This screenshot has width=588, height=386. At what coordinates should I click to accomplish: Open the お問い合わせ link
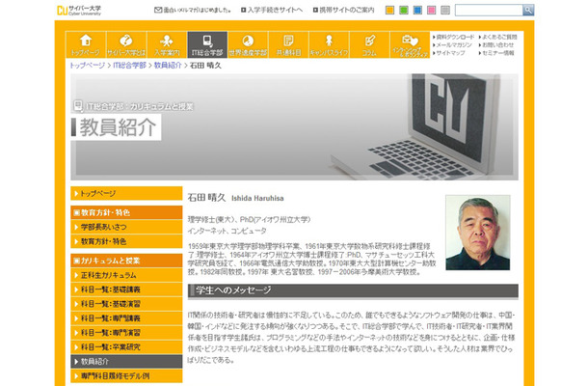(496, 45)
